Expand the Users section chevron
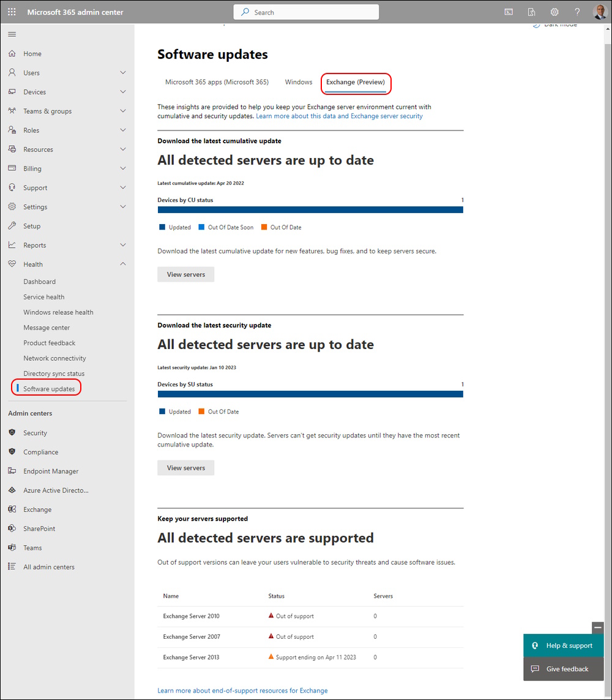Viewport: 612px width, 700px height. pos(122,72)
